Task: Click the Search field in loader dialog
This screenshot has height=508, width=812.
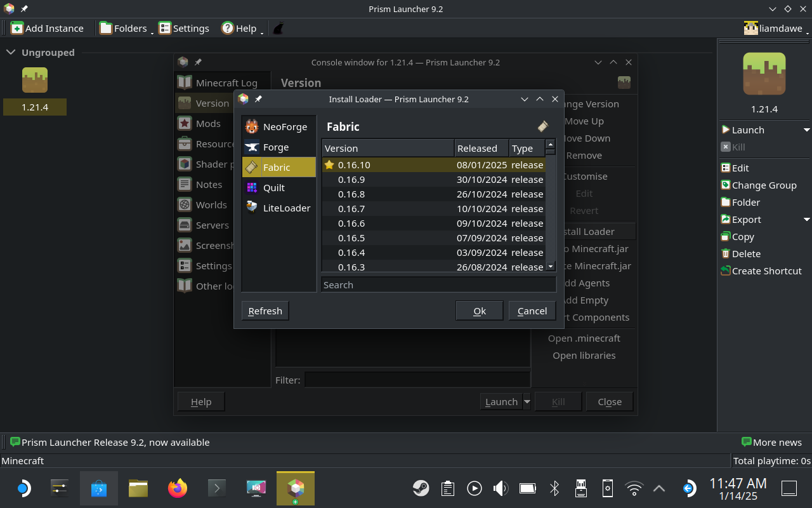Action: [x=438, y=285]
